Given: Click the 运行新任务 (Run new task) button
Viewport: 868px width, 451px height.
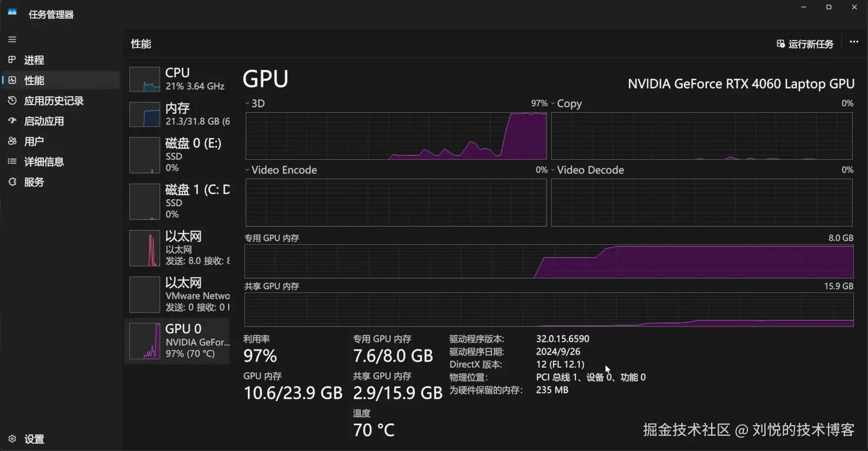Looking at the screenshot, I should coord(805,44).
